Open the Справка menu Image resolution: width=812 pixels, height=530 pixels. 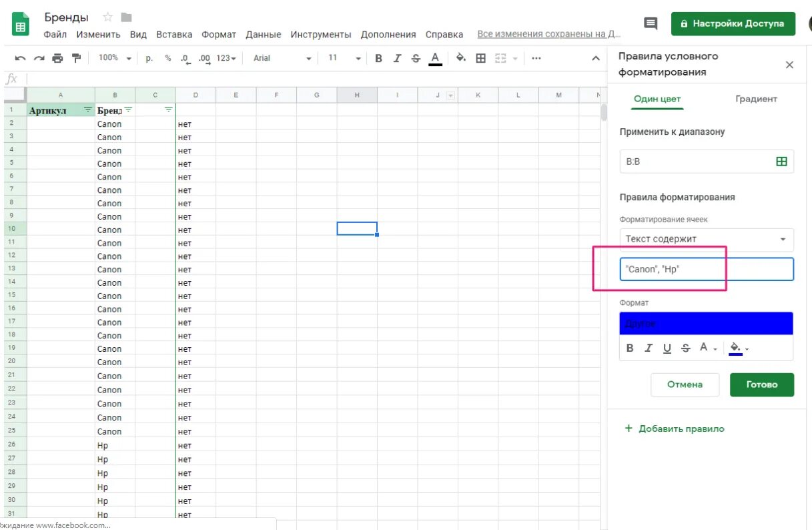coord(444,35)
